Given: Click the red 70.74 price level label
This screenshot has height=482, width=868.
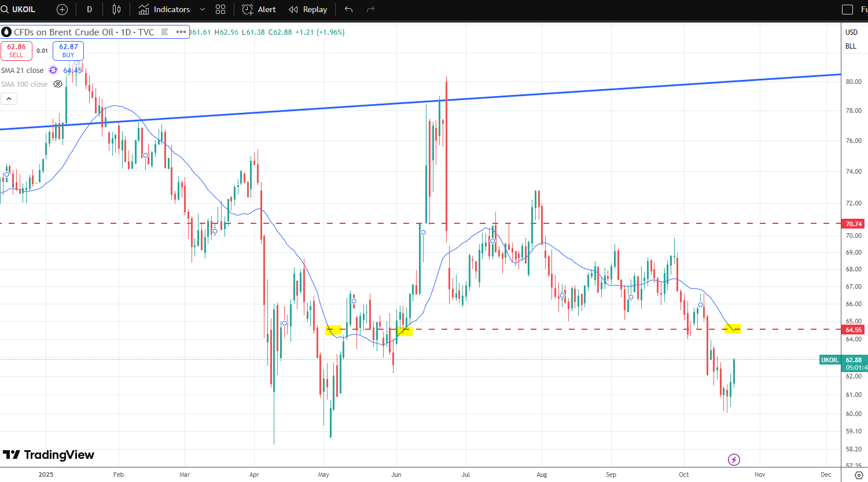Looking at the screenshot, I should pyautogui.click(x=854, y=224).
